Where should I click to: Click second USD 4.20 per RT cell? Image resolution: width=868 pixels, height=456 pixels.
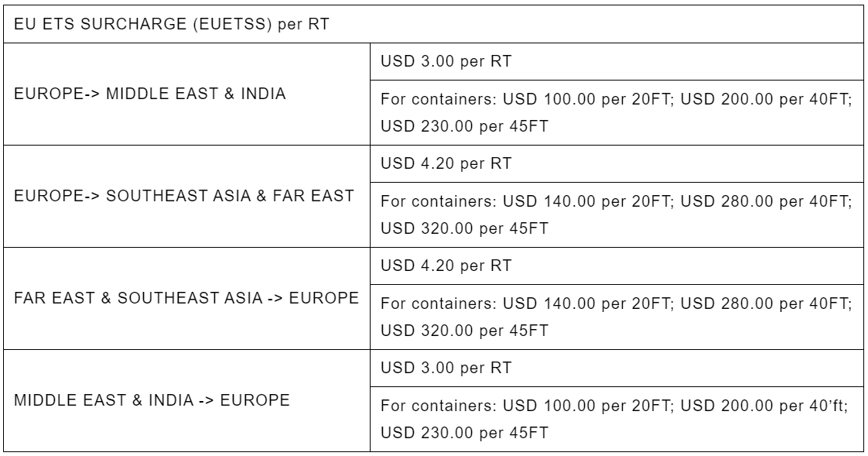(617, 266)
